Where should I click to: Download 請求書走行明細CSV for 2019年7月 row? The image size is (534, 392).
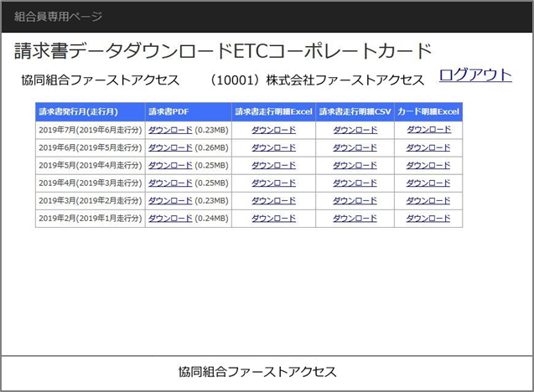coord(355,130)
